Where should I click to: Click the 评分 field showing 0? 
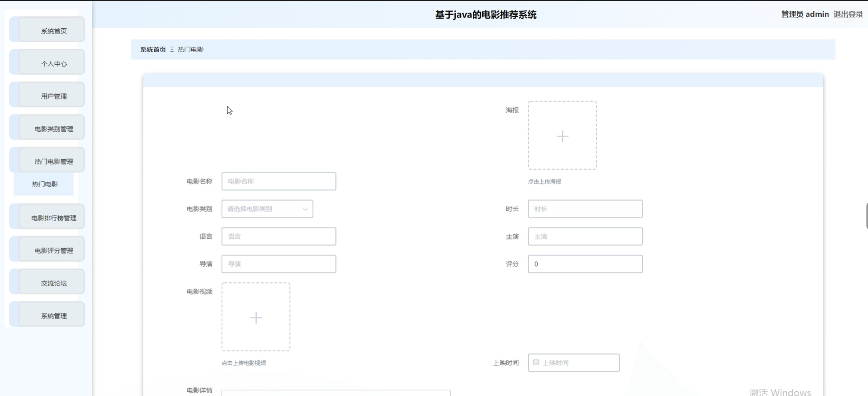(x=585, y=264)
